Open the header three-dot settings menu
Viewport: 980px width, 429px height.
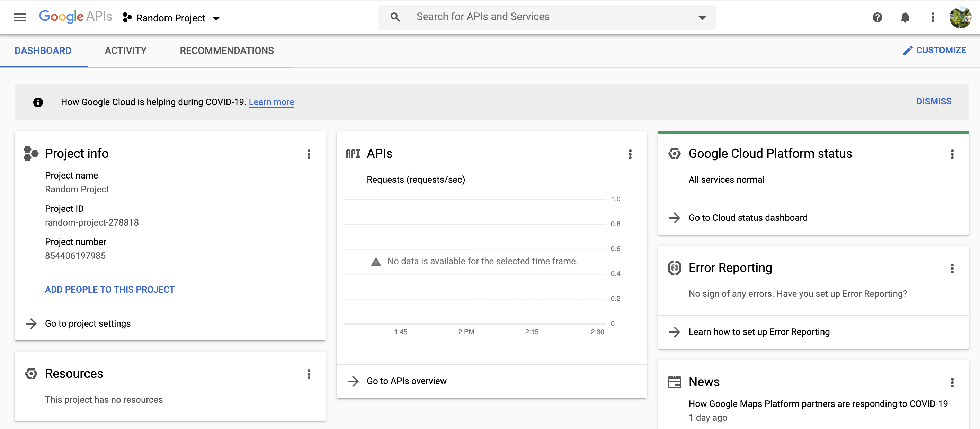933,17
